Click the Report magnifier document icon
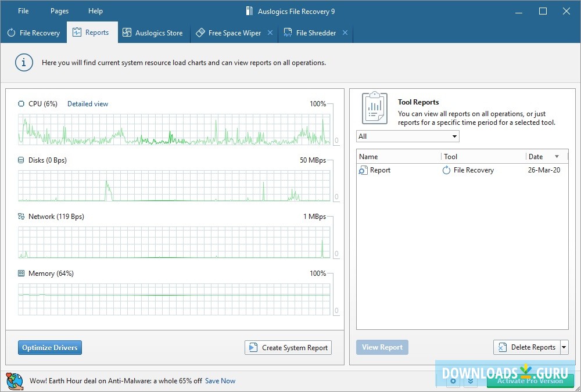 [363, 170]
